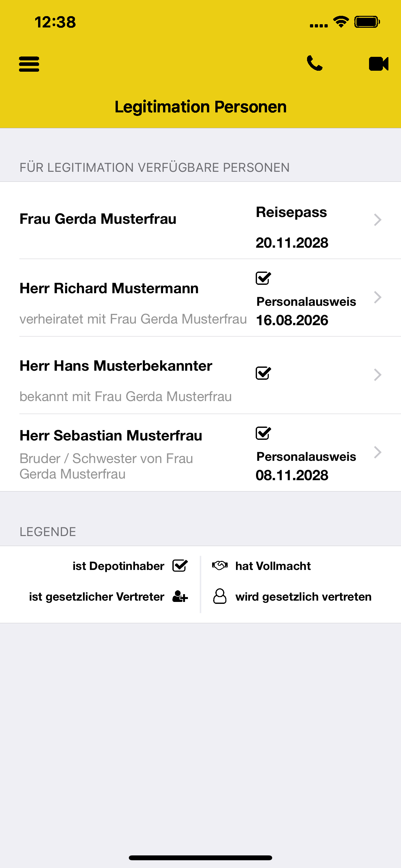Image resolution: width=401 pixels, height=868 pixels.
Task: Tap the Wi-Fi status icon
Action: click(x=341, y=22)
